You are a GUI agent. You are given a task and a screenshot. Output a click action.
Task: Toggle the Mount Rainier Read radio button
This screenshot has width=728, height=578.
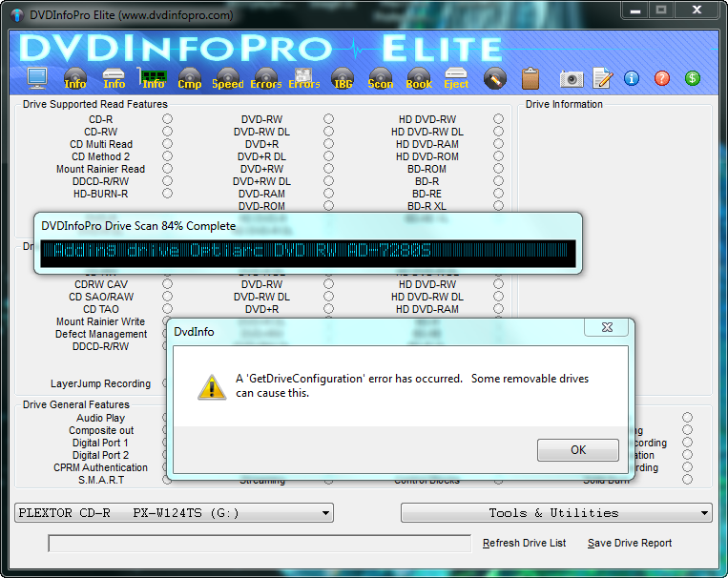167,169
